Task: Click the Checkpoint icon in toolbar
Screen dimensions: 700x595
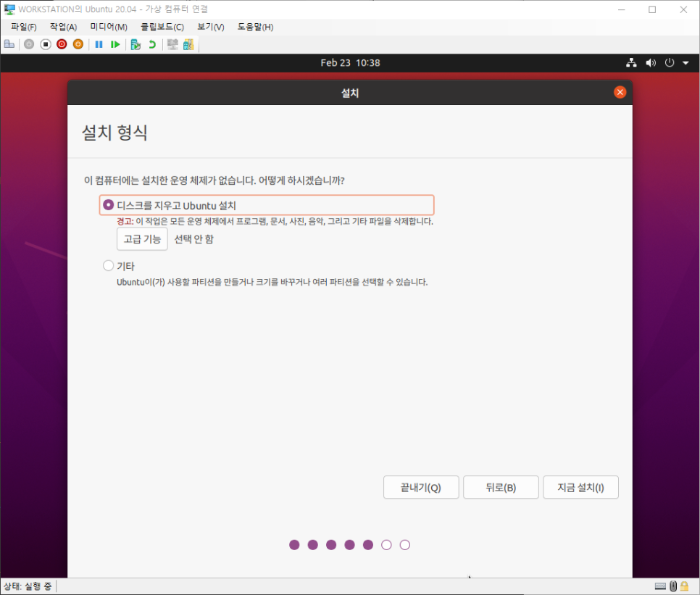Action: click(x=136, y=44)
